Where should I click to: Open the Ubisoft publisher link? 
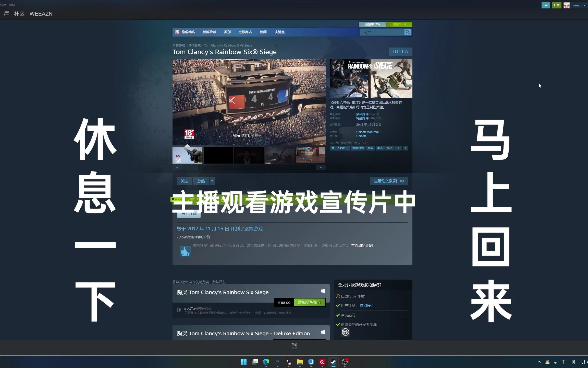coord(361,136)
